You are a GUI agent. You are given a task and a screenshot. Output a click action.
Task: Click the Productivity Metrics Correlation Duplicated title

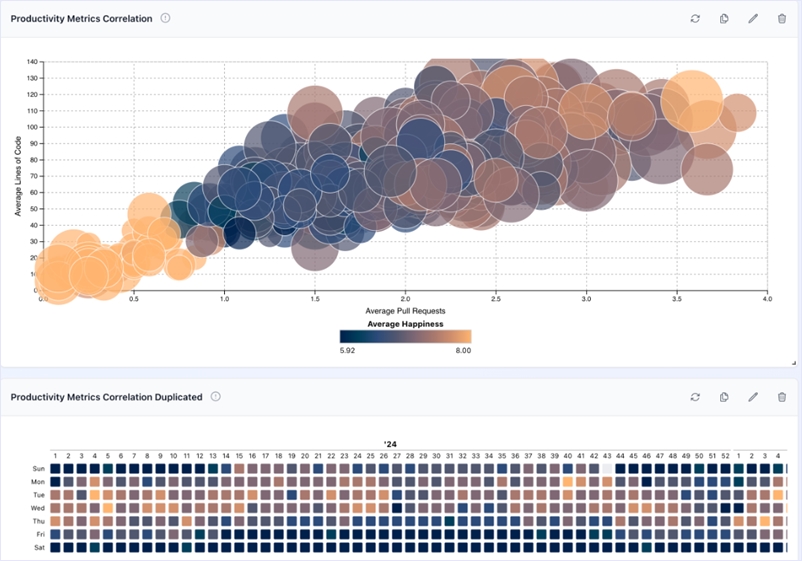pos(106,397)
